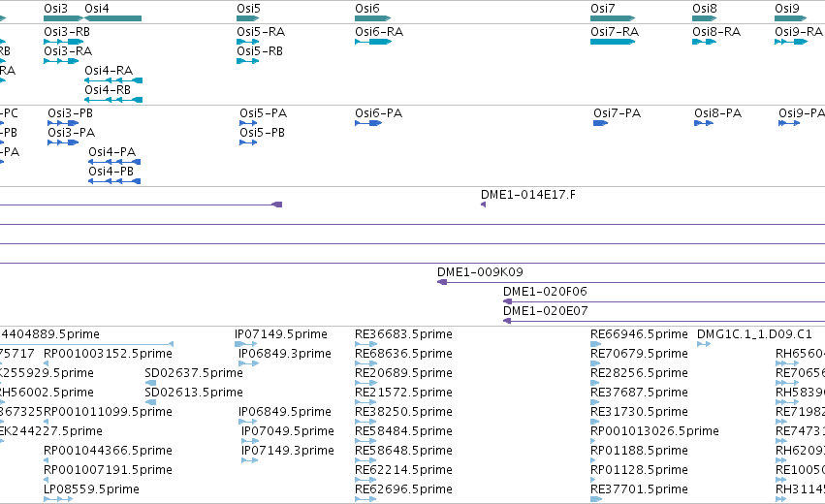Image resolution: width=825 pixels, height=504 pixels.
Task: Open the Osi7-PA protein feature
Action: tap(600, 123)
